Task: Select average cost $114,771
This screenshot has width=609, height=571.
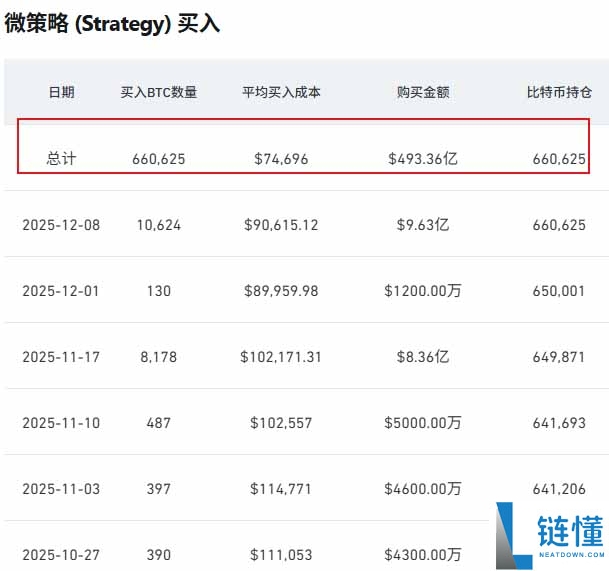Action: pyautogui.click(x=281, y=489)
